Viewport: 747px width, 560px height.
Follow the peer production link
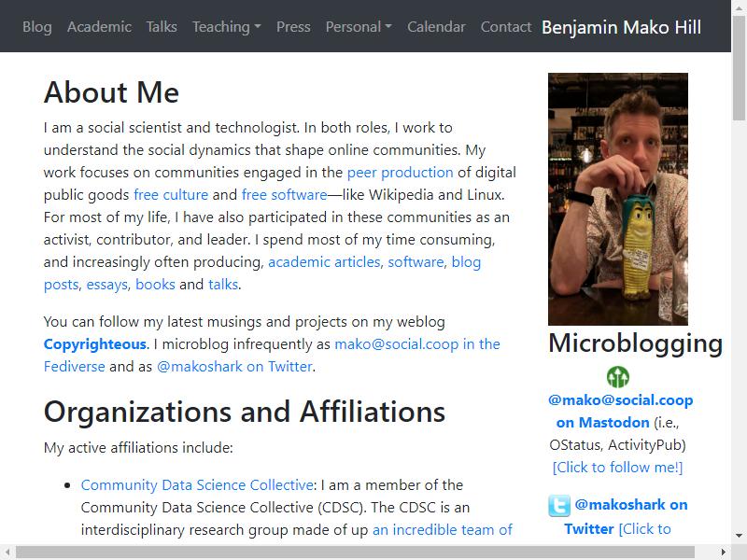point(401,173)
